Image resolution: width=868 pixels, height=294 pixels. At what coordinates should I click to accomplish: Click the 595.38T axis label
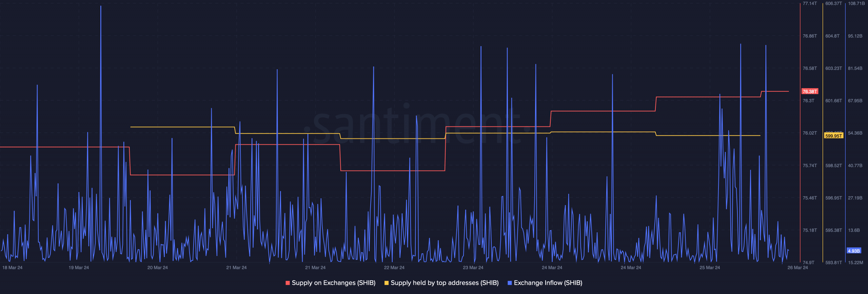[x=833, y=230]
